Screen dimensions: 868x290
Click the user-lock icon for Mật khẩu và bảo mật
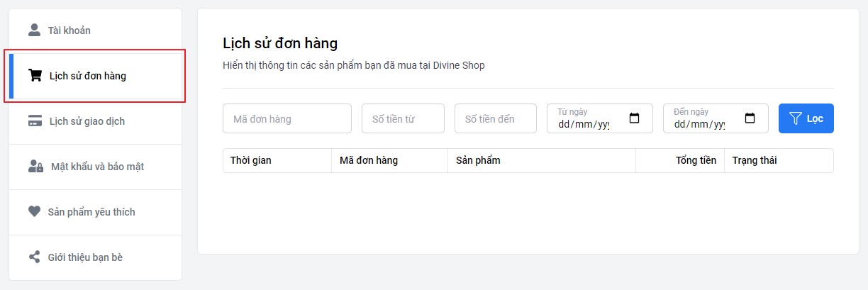tap(35, 166)
